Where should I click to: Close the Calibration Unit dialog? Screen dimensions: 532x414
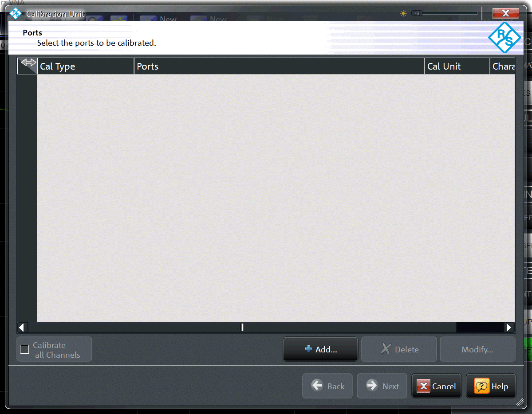point(505,13)
